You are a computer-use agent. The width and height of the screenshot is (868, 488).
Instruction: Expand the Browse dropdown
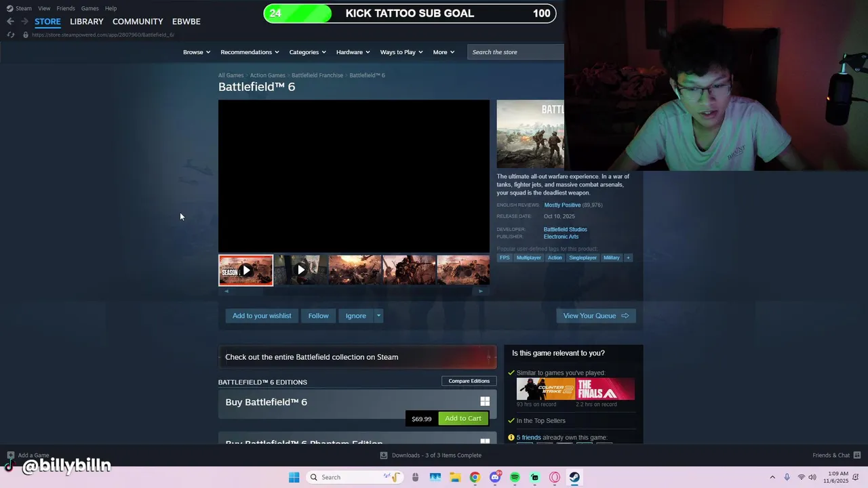[x=197, y=52]
